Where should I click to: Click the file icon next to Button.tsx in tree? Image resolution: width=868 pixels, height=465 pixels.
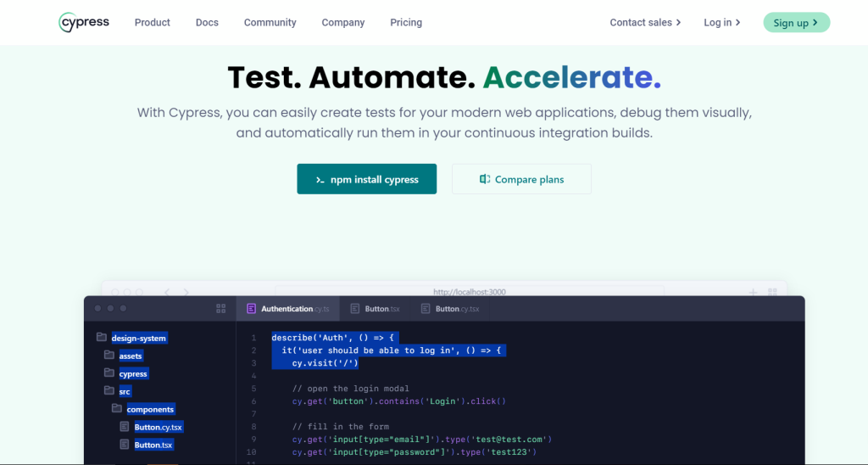(x=125, y=445)
